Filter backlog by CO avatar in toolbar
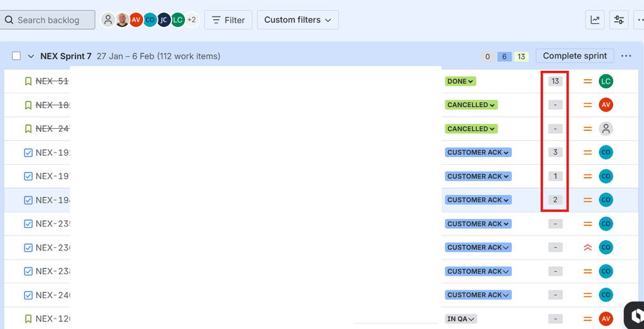Viewport: 644px width, 329px height. [150, 20]
